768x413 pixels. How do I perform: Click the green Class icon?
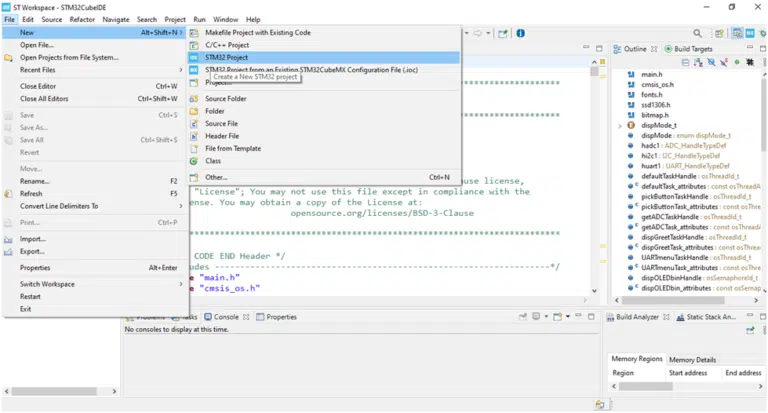pyautogui.click(x=194, y=161)
